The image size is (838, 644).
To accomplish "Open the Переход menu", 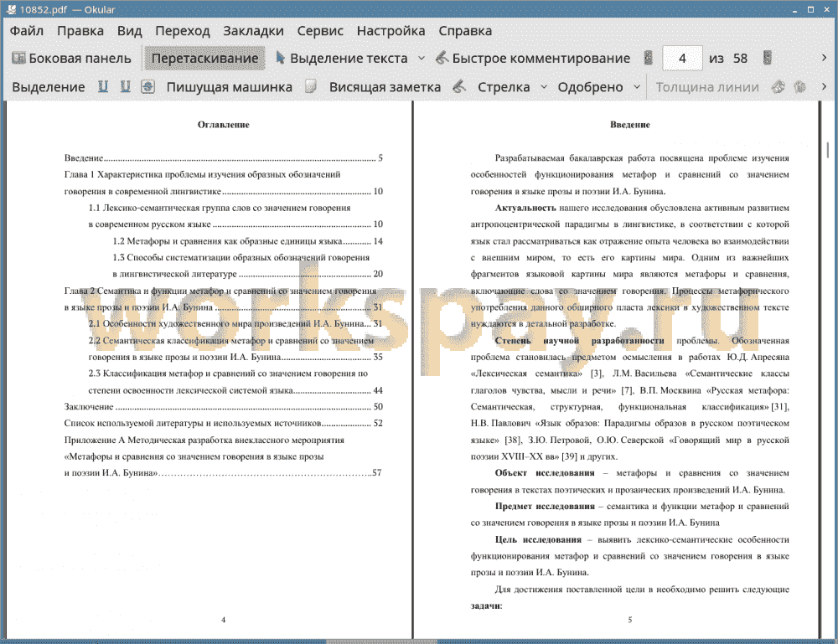I will [x=182, y=31].
